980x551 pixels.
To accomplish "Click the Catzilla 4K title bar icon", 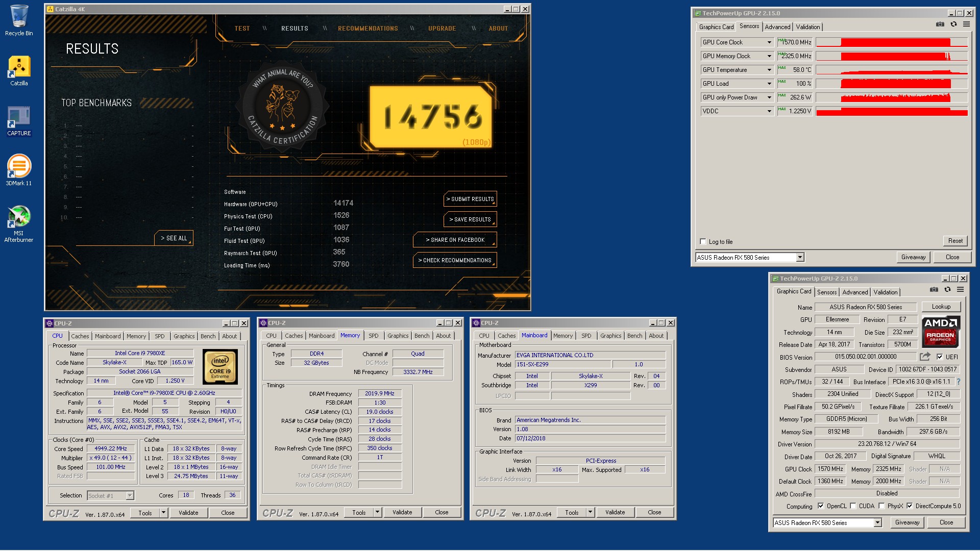I will pyautogui.click(x=50, y=9).
